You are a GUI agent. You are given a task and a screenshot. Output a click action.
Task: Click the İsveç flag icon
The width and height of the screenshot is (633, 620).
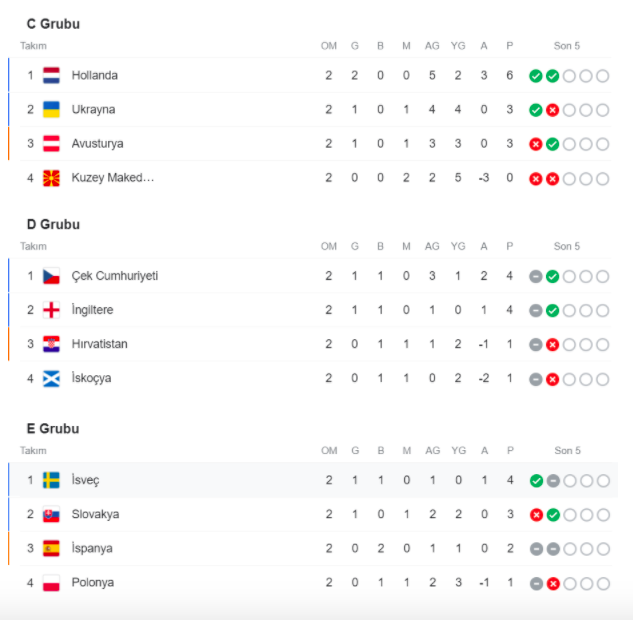51,480
